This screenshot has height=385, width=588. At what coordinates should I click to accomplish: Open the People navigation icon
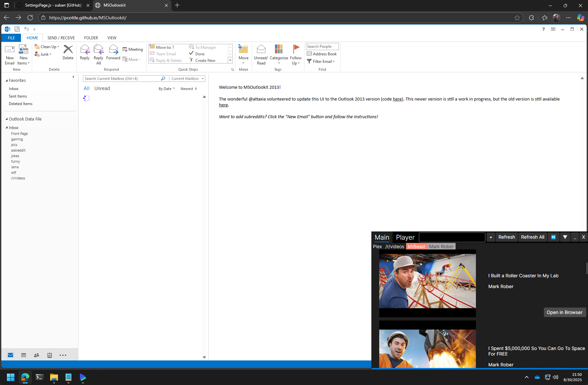37,355
